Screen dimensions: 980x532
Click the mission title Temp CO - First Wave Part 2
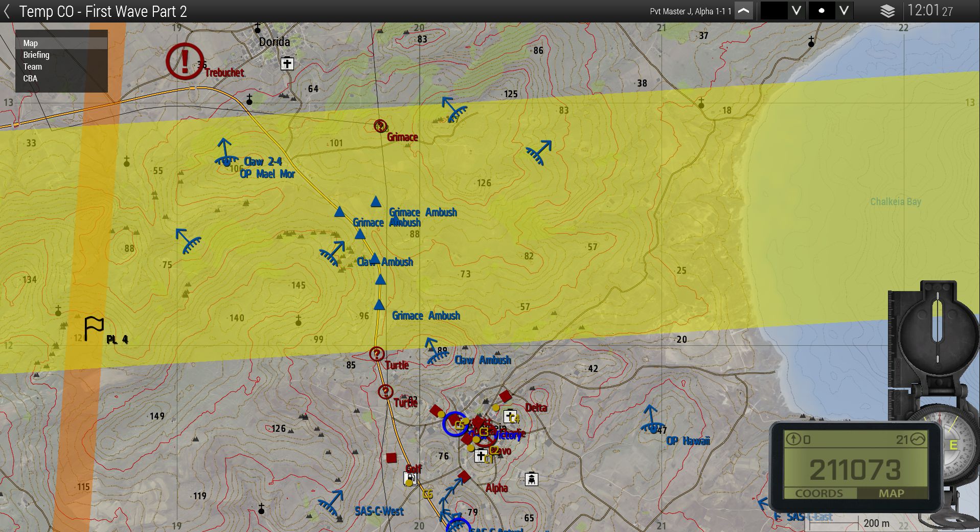coord(103,11)
